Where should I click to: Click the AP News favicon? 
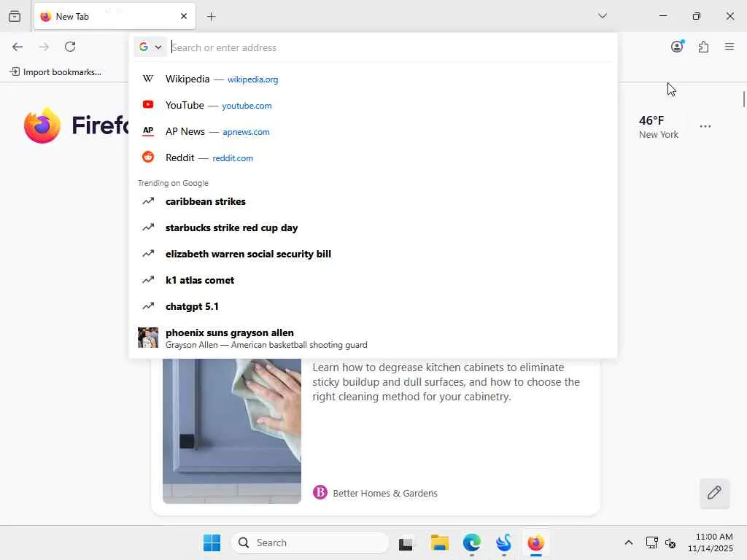click(x=148, y=131)
